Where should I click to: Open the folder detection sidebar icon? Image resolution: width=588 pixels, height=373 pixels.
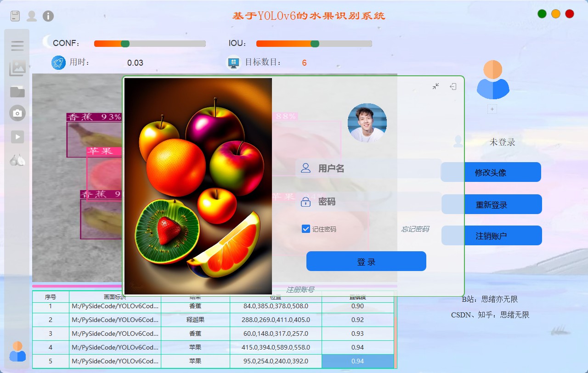pyautogui.click(x=17, y=91)
